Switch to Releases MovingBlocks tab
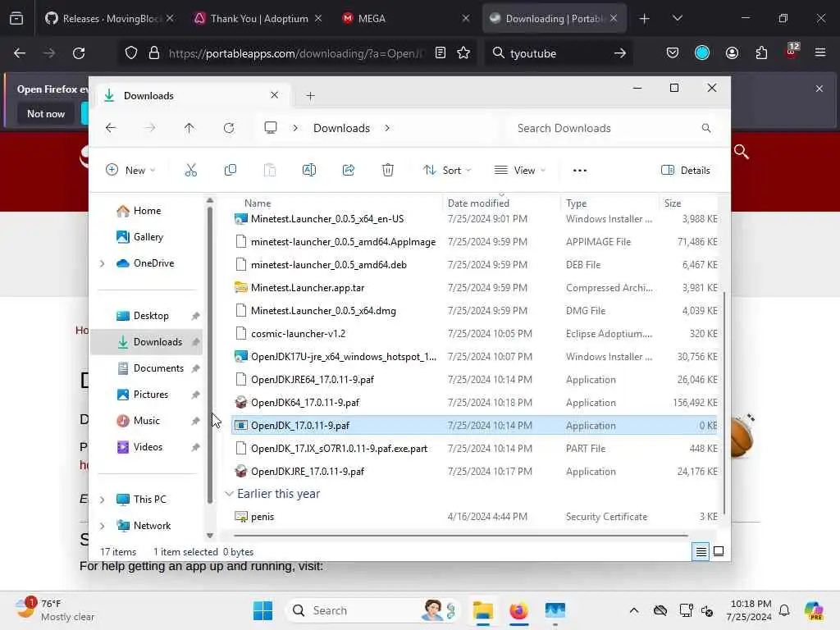 (x=104, y=18)
